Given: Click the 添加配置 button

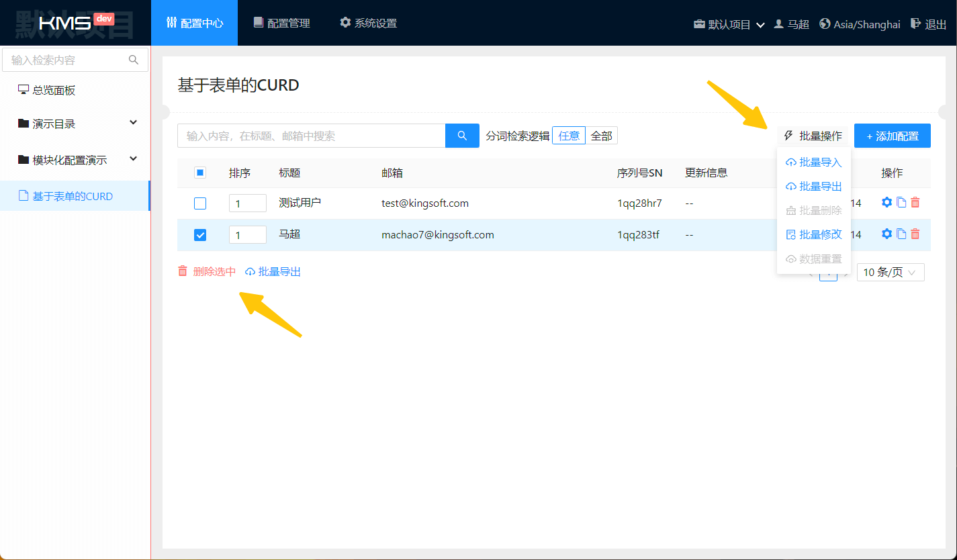Looking at the screenshot, I should point(892,136).
